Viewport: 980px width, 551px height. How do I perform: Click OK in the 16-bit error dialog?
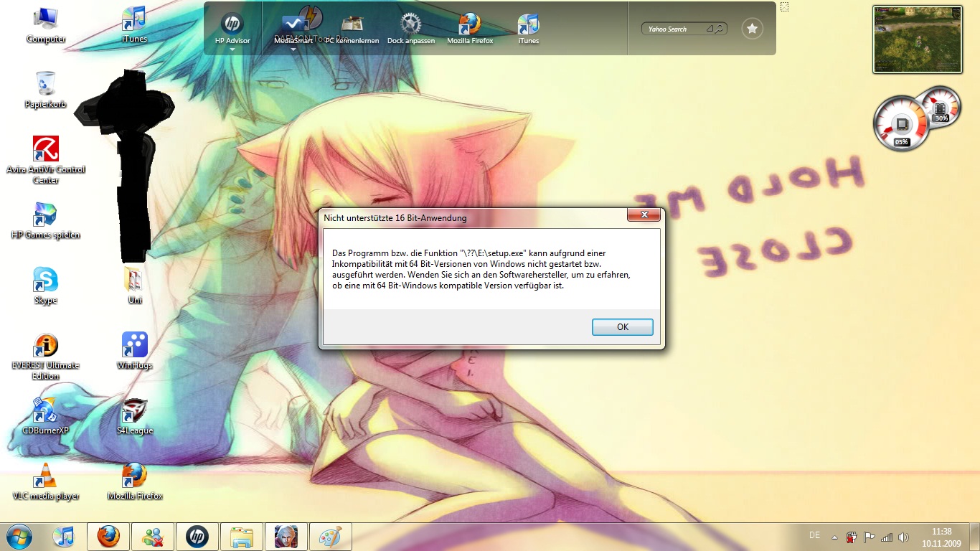click(x=622, y=326)
